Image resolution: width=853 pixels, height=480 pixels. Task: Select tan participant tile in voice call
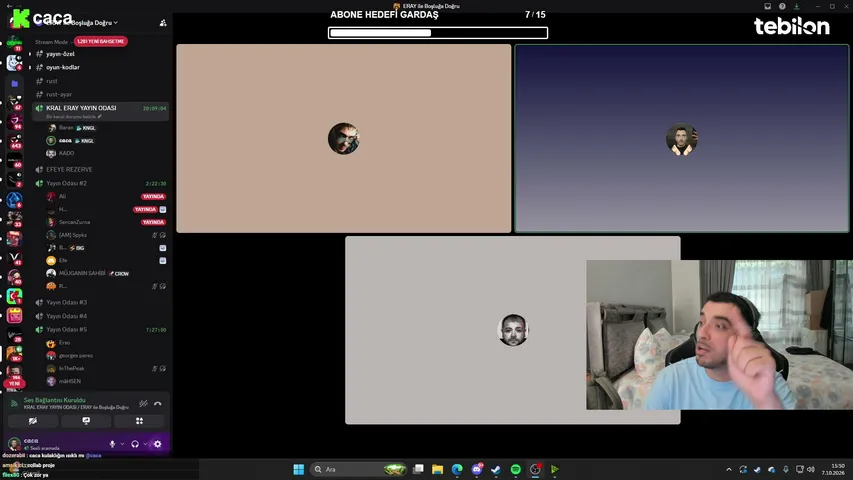coord(344,138)
